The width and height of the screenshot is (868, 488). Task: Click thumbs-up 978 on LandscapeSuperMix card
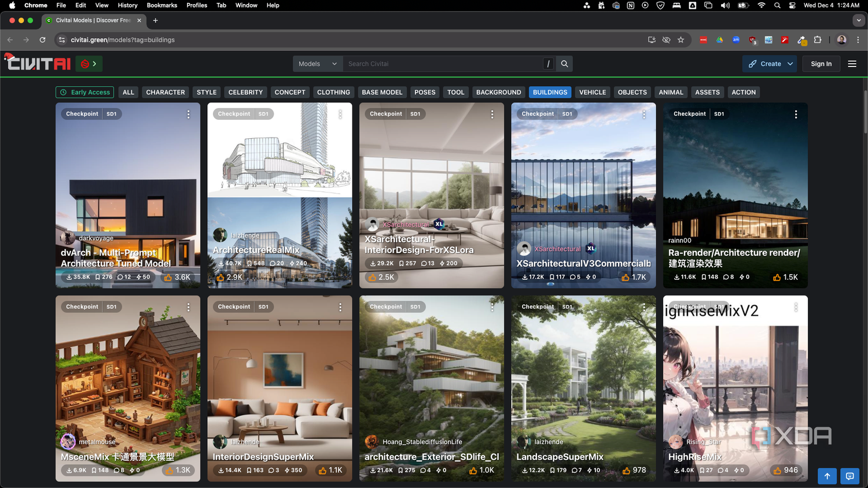pos(634,470)
